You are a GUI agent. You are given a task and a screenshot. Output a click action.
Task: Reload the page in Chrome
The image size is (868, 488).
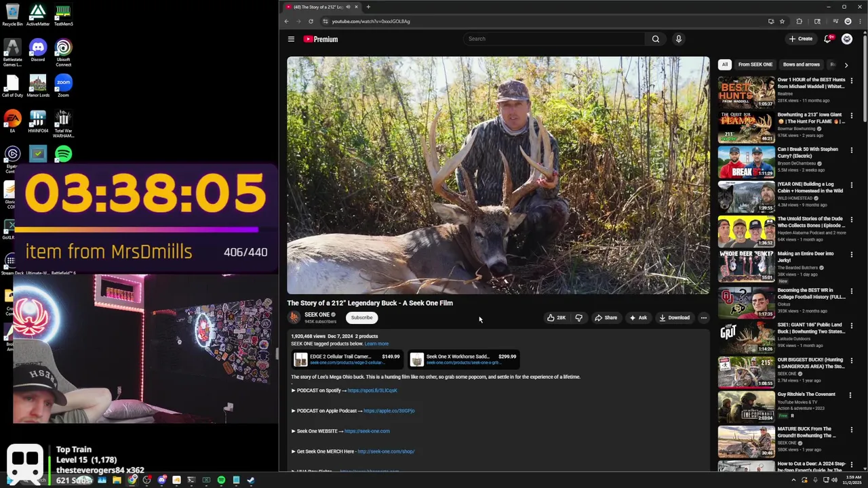tap(311, 21)
